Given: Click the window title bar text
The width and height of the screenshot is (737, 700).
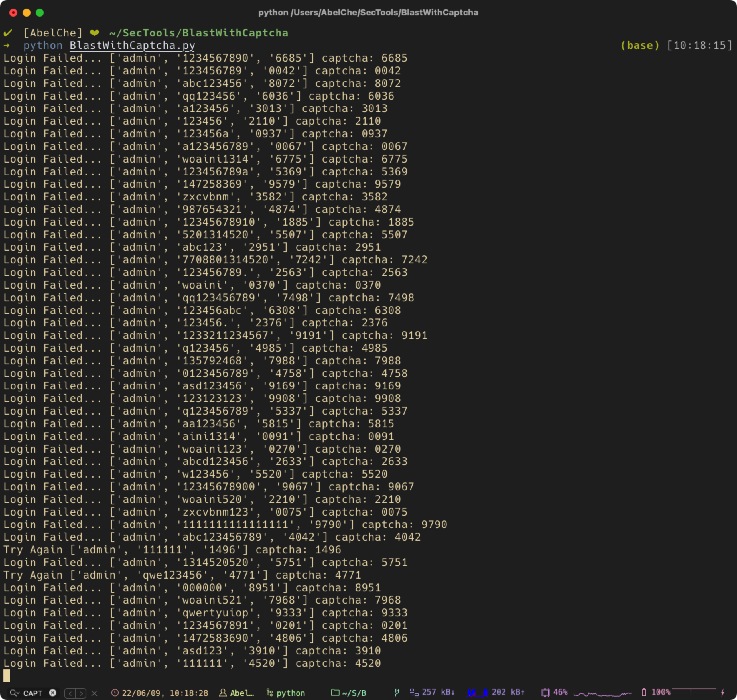Looking at the screenshot, I should click(x=368, y=12).
